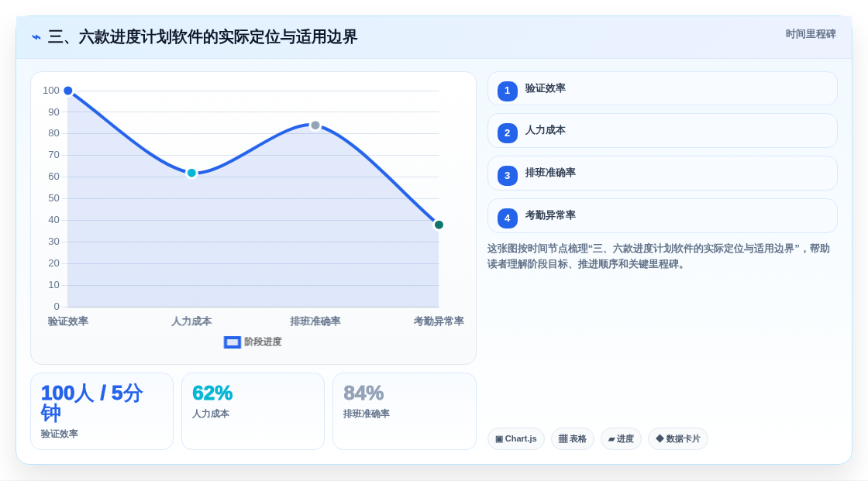
Task: Click the number 2 badge for 人力成本
Action: pos(507,133)
